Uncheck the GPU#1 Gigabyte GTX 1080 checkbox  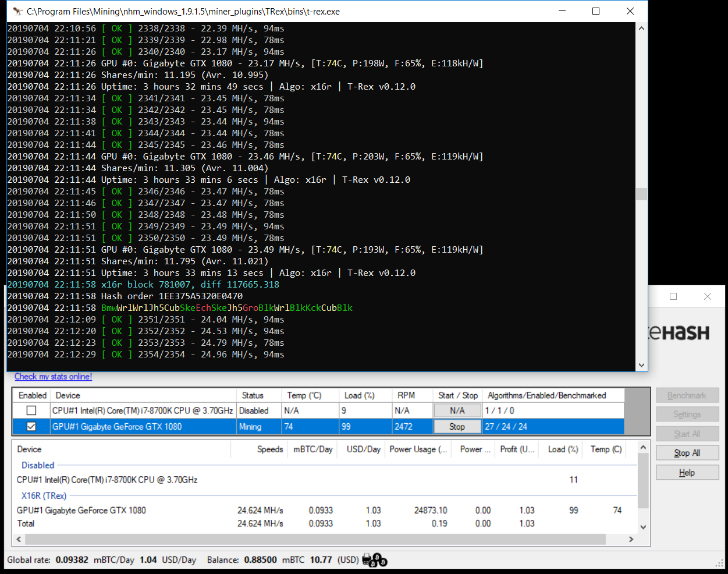pos(32,427)
